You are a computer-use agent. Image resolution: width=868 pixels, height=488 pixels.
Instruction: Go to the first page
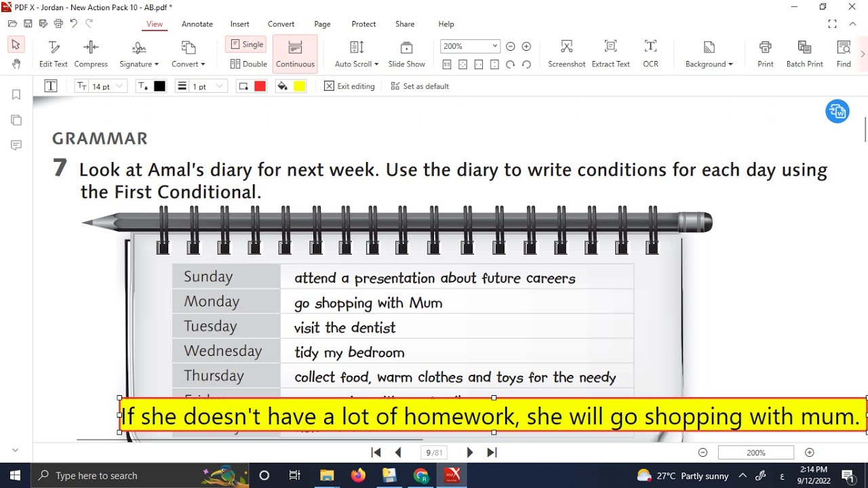pos(376,452)
